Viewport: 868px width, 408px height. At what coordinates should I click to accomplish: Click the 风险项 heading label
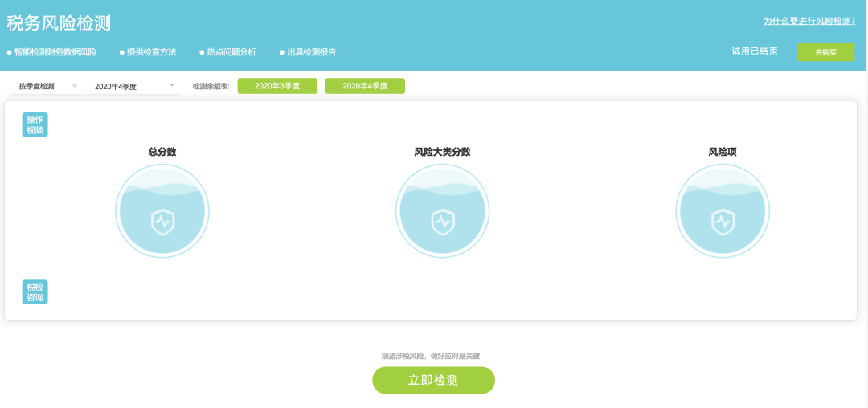723,152
